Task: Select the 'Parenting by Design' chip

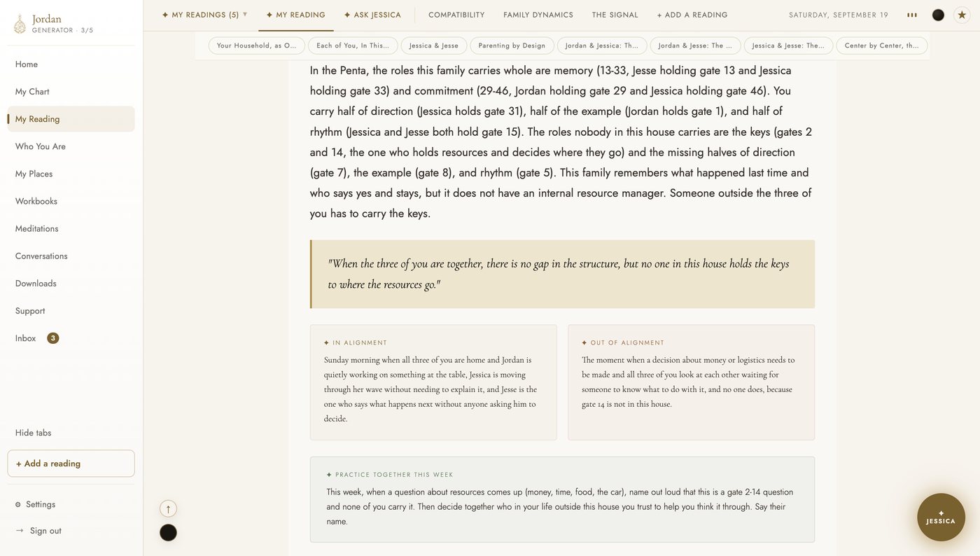Action: coord(512,46)
